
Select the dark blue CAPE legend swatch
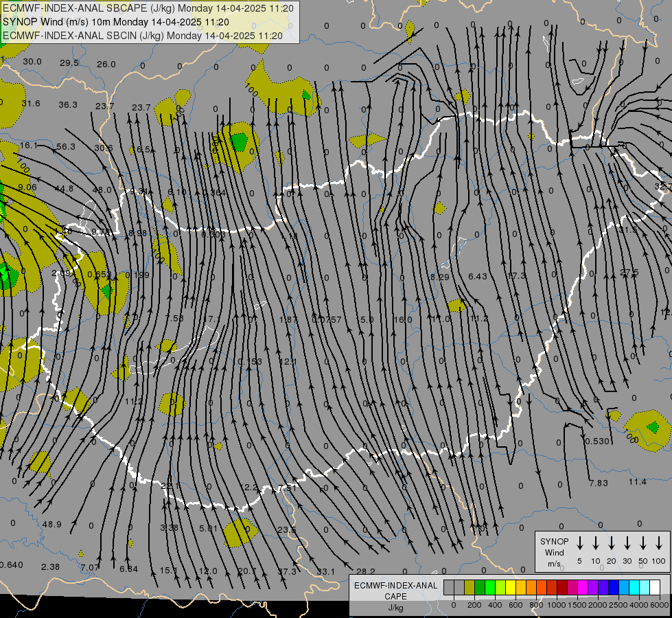click(x=614, y=588)
